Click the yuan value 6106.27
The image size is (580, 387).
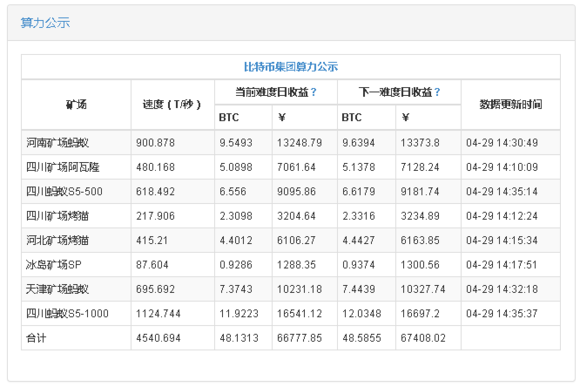(x=297, y=240)
